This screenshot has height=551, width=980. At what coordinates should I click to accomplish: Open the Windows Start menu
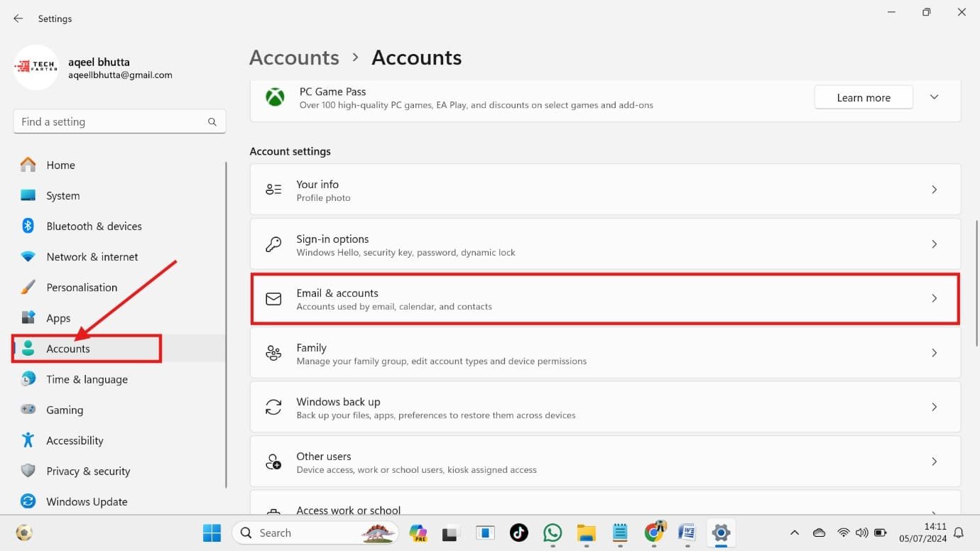pyautogui.click(x=212, y=533)
